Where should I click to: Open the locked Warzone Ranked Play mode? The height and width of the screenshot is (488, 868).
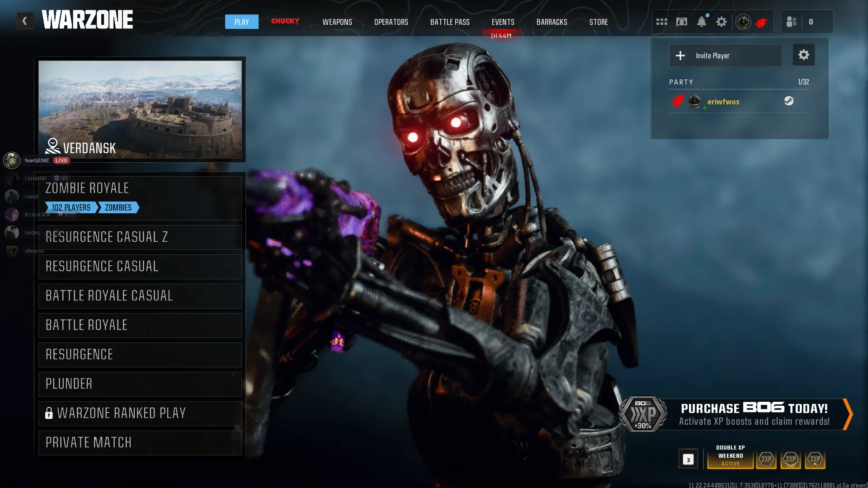140,413
